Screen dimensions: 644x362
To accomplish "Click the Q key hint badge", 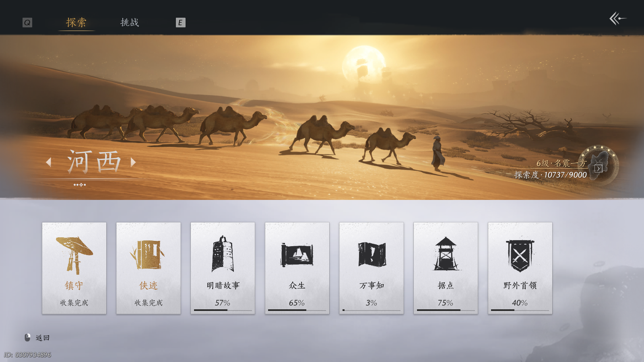I will pos(27,23).
